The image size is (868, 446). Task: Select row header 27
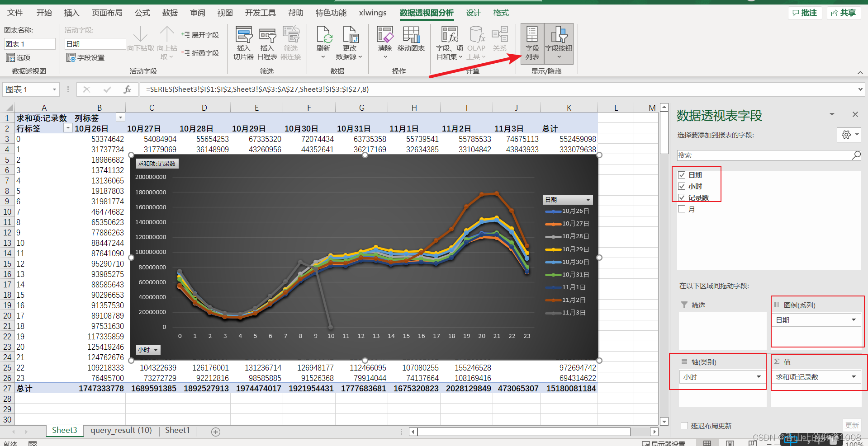[7, 388]
